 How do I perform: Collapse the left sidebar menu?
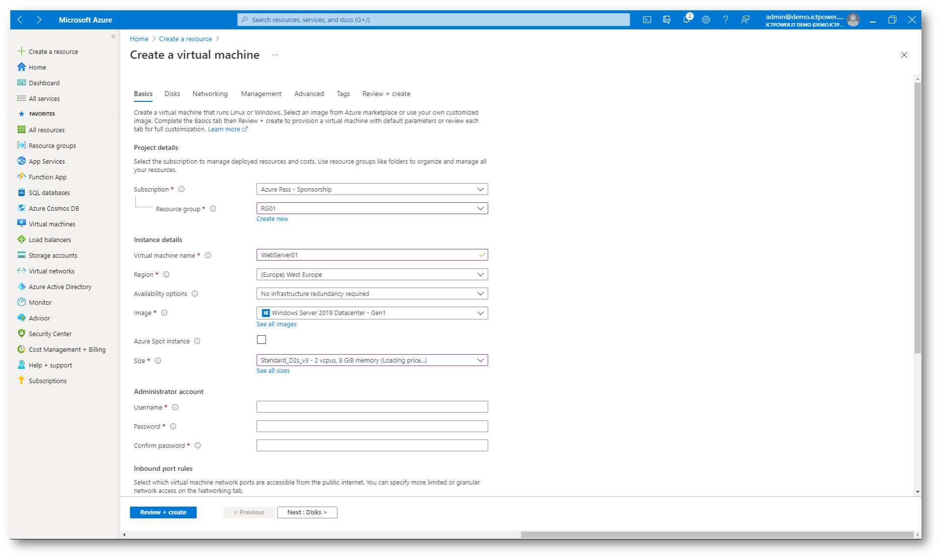pos(113,36)
